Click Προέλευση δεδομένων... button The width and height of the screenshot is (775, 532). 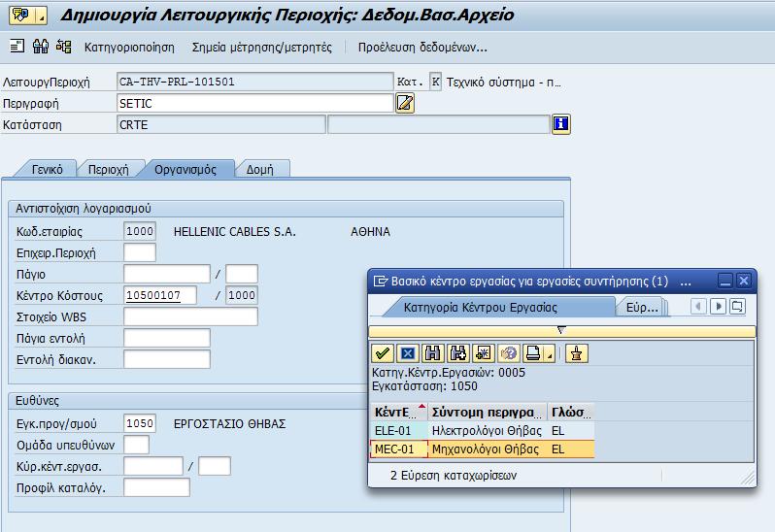coord(422,48)
